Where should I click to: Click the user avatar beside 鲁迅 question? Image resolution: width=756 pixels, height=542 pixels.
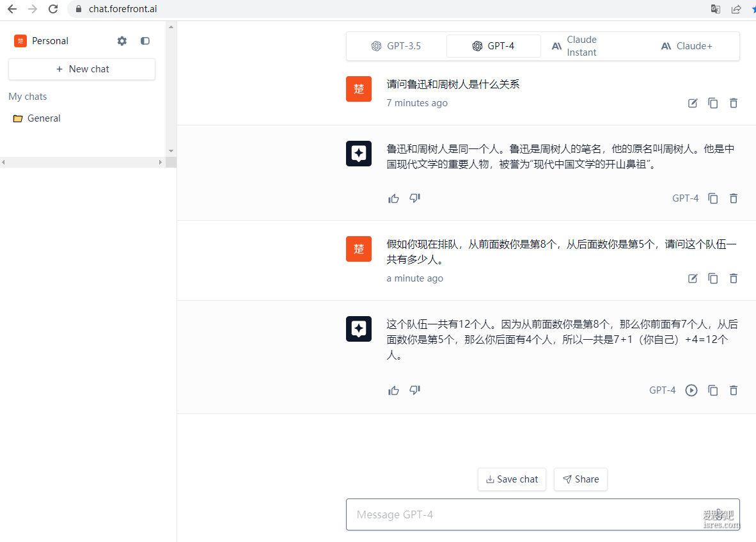pos(359,89)
